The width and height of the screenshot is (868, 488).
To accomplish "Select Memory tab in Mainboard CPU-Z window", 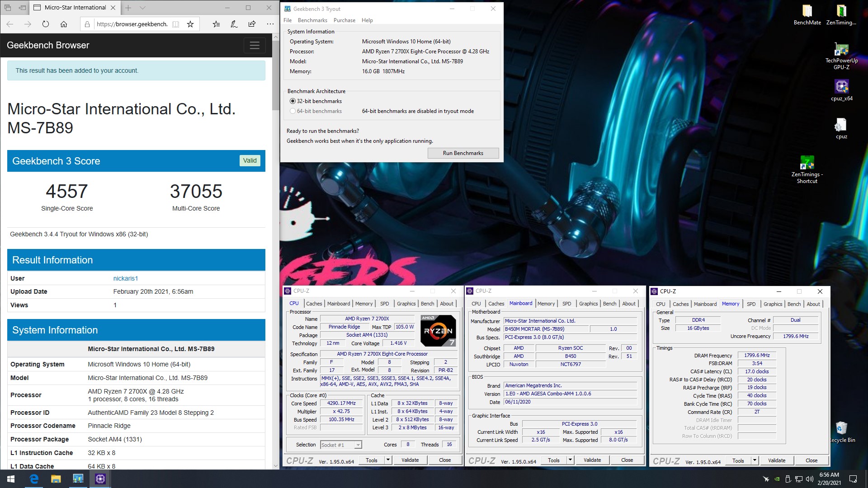I will click(546, 304).
